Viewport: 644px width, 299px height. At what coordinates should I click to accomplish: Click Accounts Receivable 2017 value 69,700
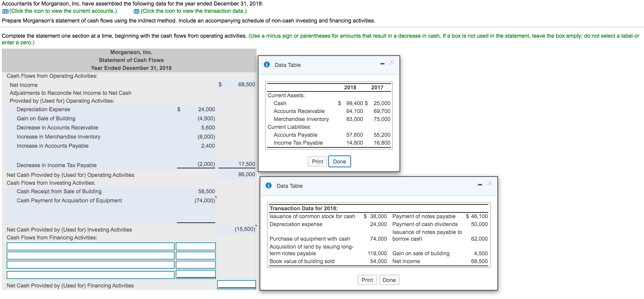click(382, 111)
